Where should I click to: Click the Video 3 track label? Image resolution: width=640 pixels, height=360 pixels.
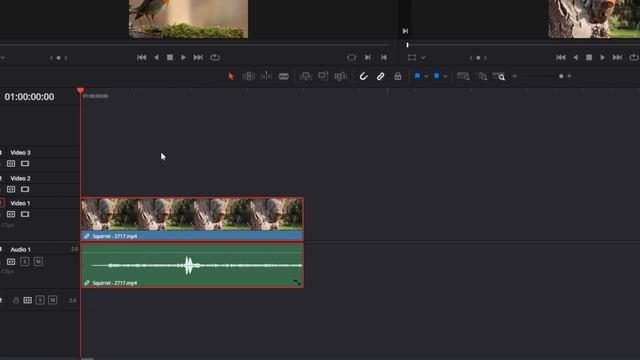[x=20, y=153]
